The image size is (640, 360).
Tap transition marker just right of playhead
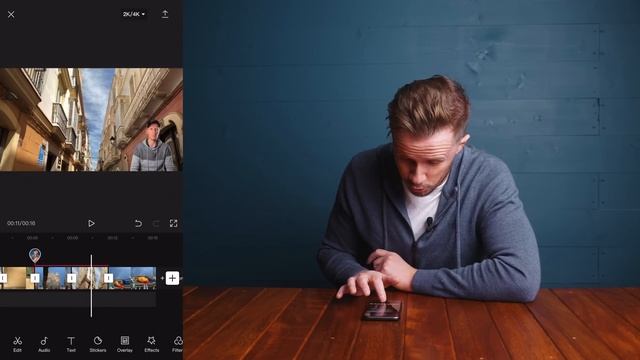(108, 278)
